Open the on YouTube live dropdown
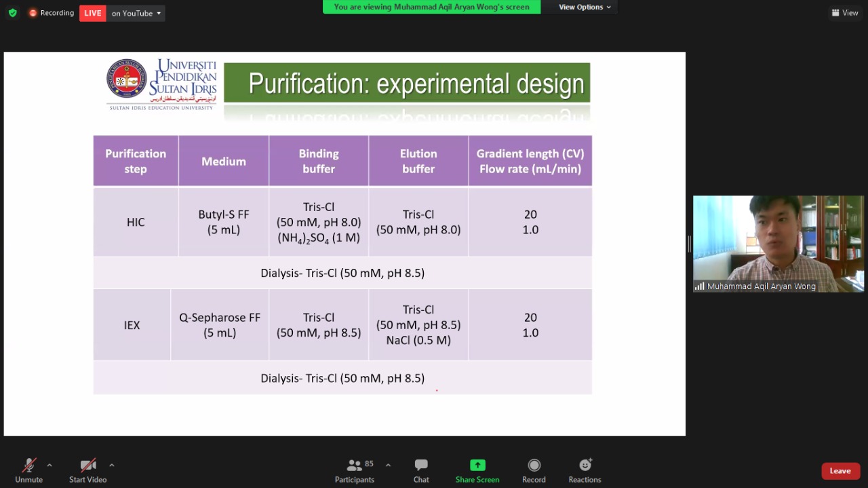 click(136, 13)
